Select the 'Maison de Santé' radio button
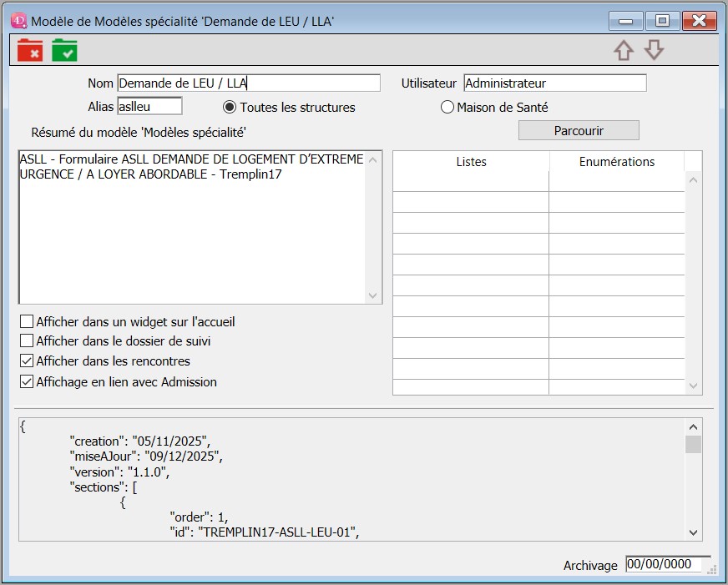Viewport: 728px width, 585px height. point(447,108)
